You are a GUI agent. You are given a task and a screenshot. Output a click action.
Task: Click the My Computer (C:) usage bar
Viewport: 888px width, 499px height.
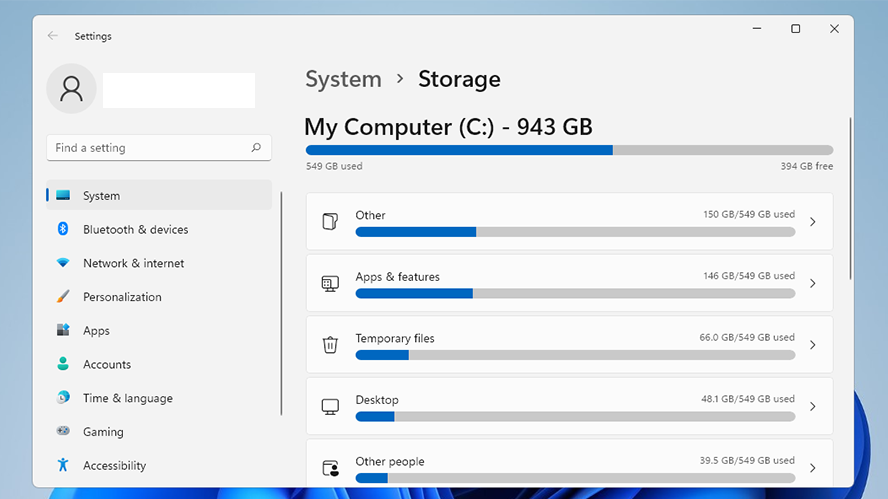click(x=569, y=150)
